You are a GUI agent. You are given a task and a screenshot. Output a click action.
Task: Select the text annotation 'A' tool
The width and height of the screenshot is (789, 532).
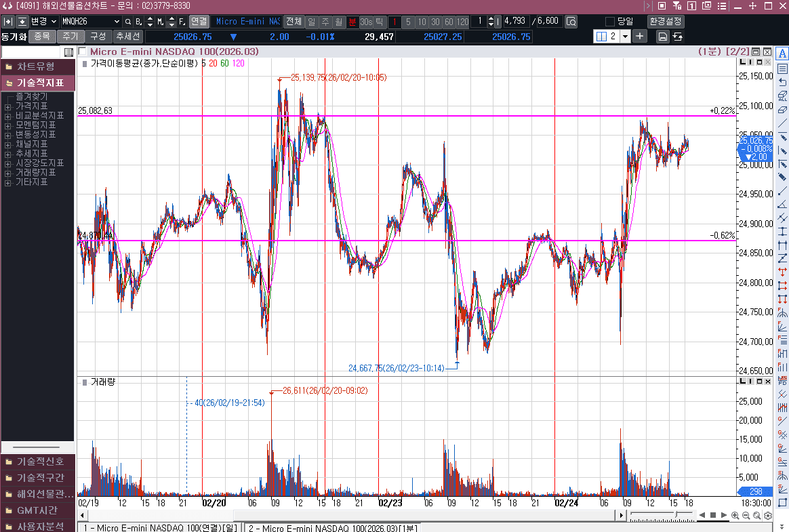click(782, 54)
